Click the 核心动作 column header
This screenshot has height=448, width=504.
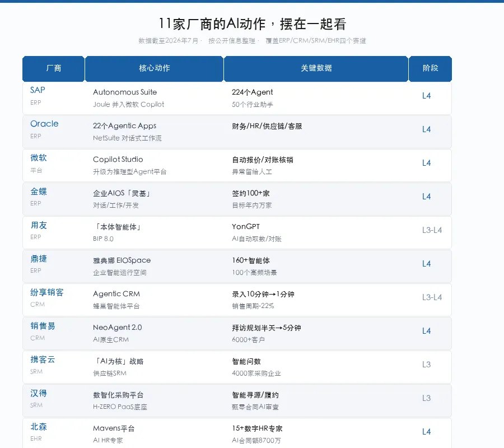155,68
